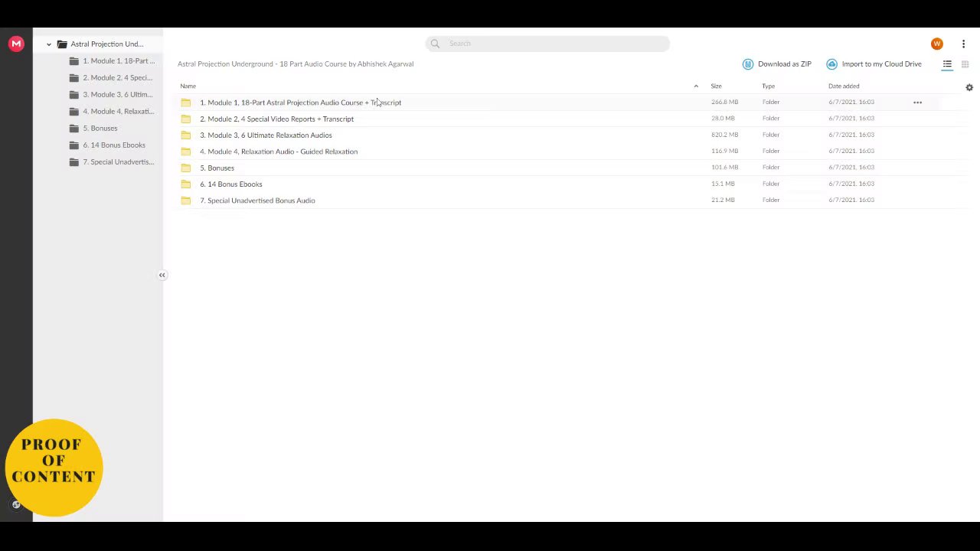This screenshot has height=551, width=980.
Task: Click the 28.0 MB size cell
Action: 723,119
